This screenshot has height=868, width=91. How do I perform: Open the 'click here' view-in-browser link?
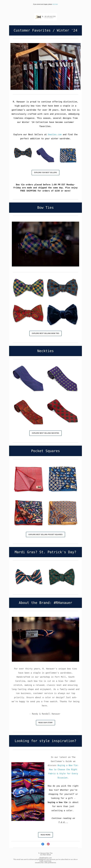(55, 4)
